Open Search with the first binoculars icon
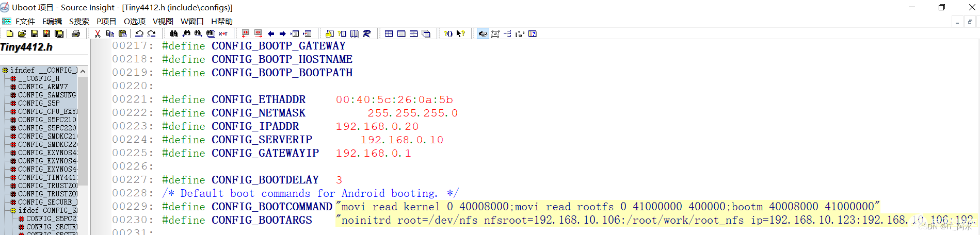 (174, 33)
